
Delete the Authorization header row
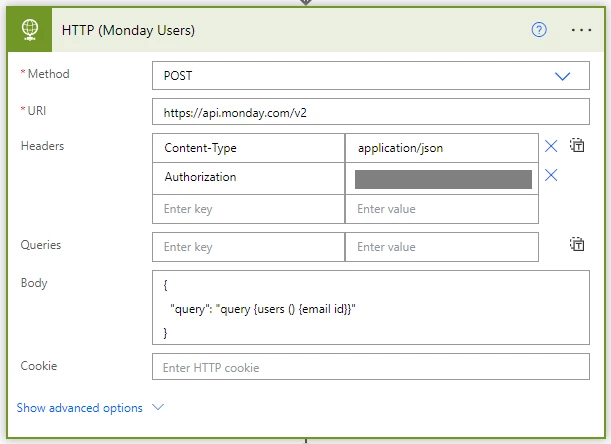(x=551, y=175)
